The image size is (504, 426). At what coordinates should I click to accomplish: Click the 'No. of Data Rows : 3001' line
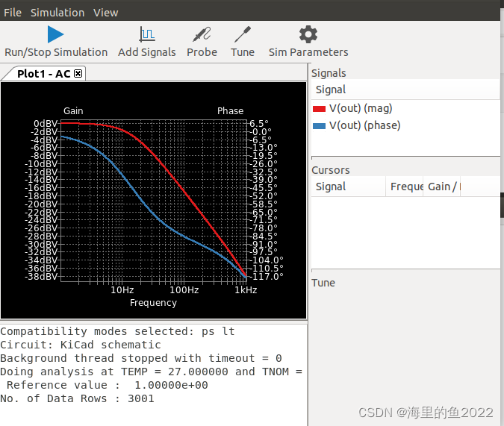[x=77, y=398]
